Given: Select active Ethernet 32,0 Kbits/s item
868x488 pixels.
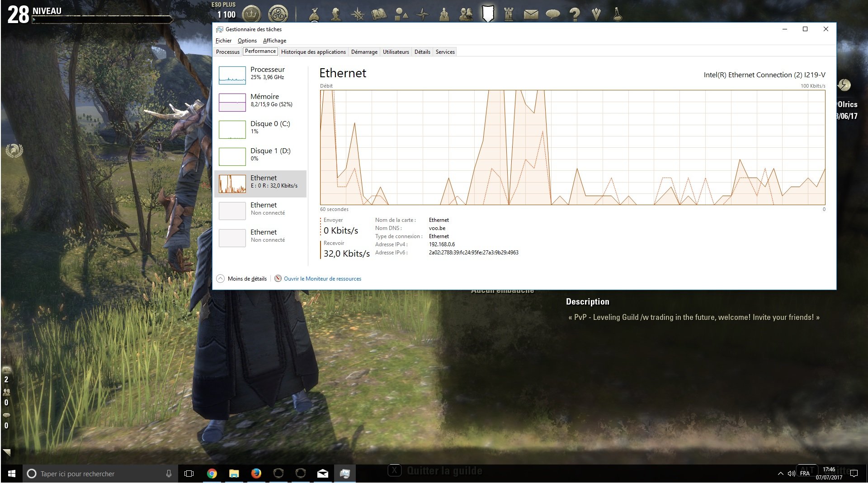Looking at the screenshot, I should (260, 184).
